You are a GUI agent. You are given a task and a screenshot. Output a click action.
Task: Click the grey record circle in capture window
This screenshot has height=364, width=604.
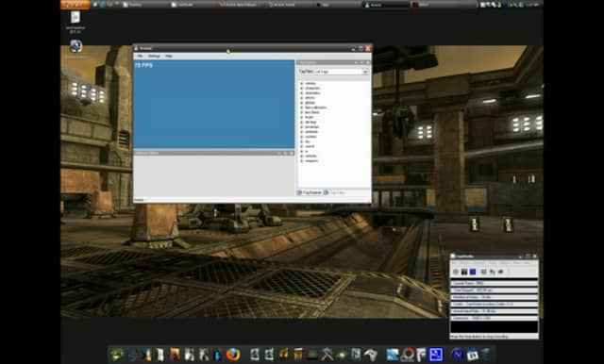point(456,272)
